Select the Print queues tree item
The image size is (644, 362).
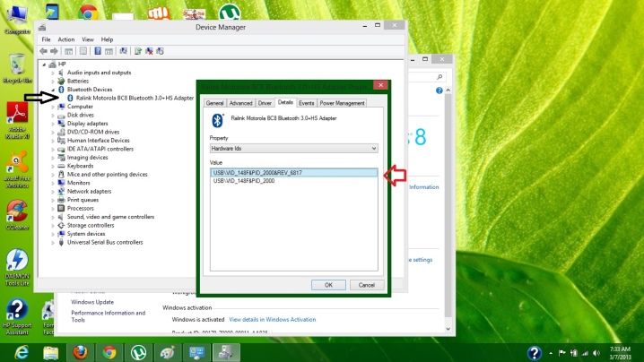click(83, 200)
